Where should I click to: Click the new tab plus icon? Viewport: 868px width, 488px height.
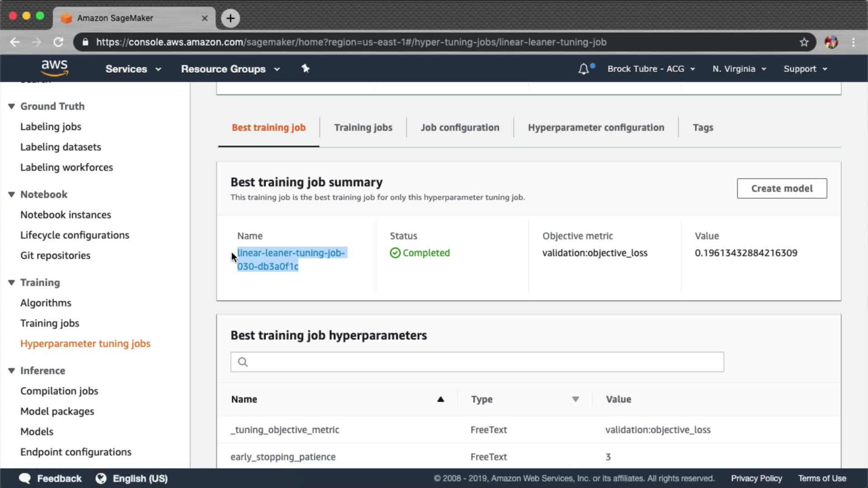click(231, 18)
